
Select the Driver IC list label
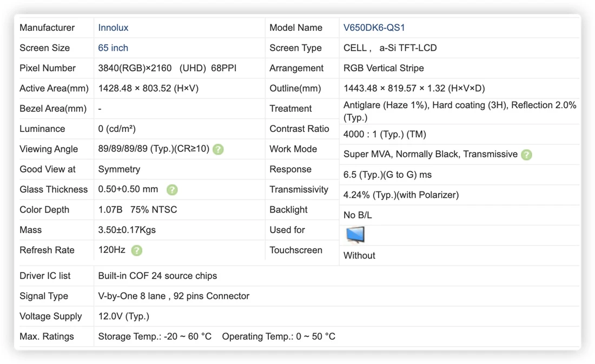(45, 275)
